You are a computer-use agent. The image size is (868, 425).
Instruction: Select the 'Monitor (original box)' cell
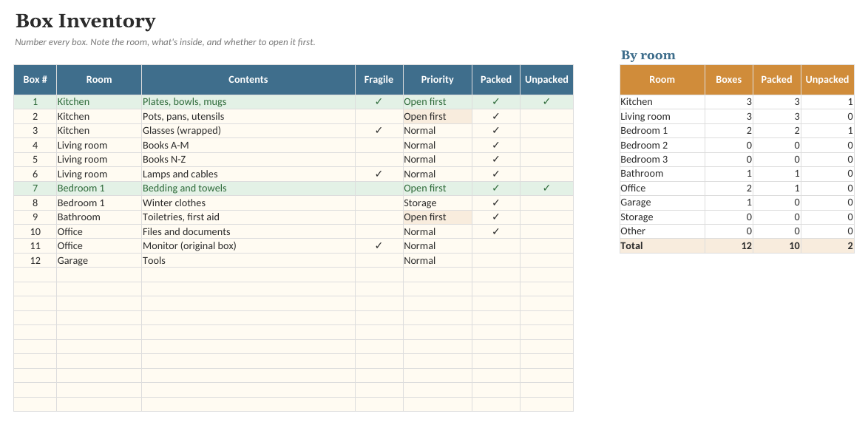click(248, 245)
